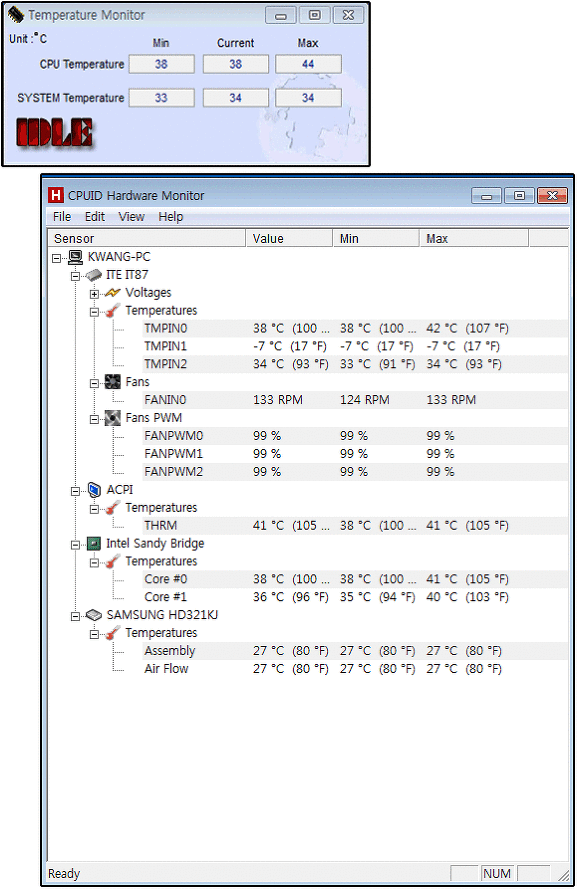
Task: Click the CPU Temperature Current value field
Action: 236,64
